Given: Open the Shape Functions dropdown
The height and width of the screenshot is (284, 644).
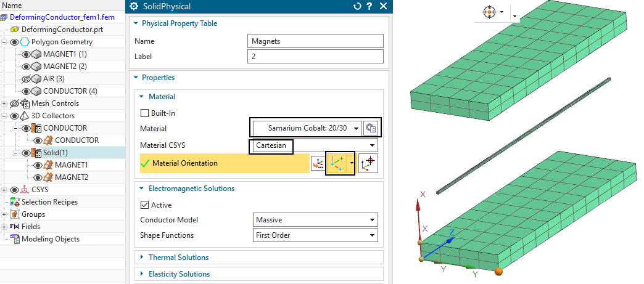Looking at the screenshot, I should tap(315, 235).
